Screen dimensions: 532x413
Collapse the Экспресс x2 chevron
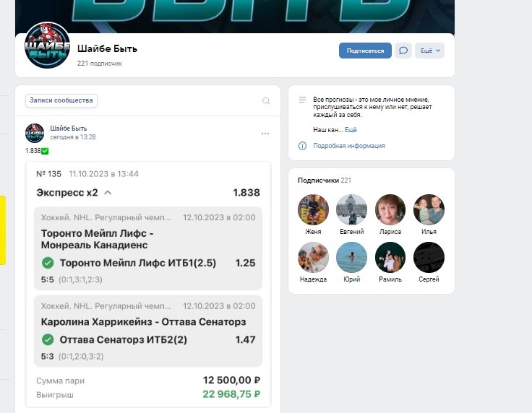108,193
